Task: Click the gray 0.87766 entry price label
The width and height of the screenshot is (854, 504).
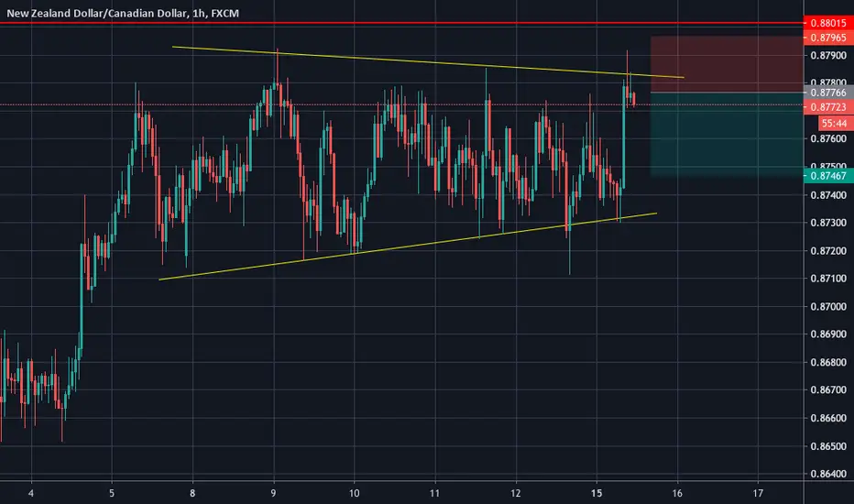Action: tap(828, 93)
